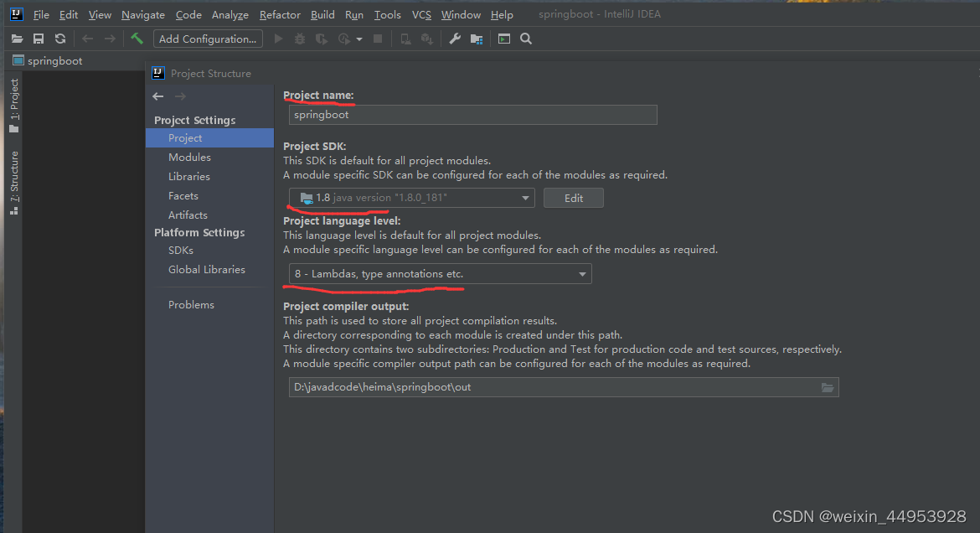This screenshot has height=533, width=980.
Task: Click the Run with Coverage icon
Action: (x=322, y=39)
